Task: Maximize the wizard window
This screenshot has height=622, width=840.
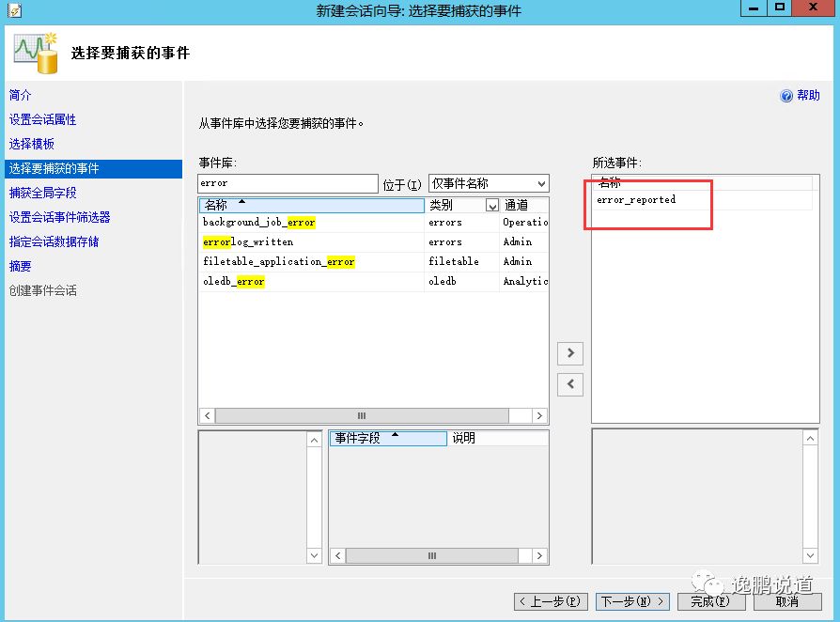Action: (780, 8)
